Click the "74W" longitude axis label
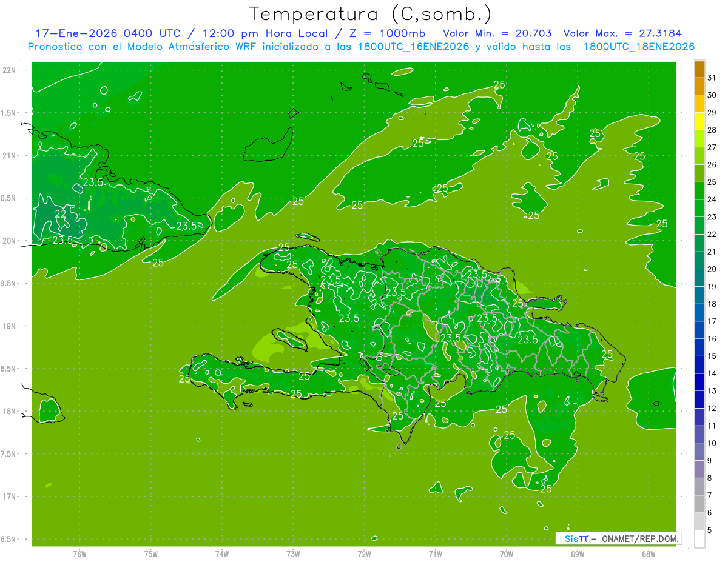Viewport: 728px width, 562px height. tap(222, 554)
